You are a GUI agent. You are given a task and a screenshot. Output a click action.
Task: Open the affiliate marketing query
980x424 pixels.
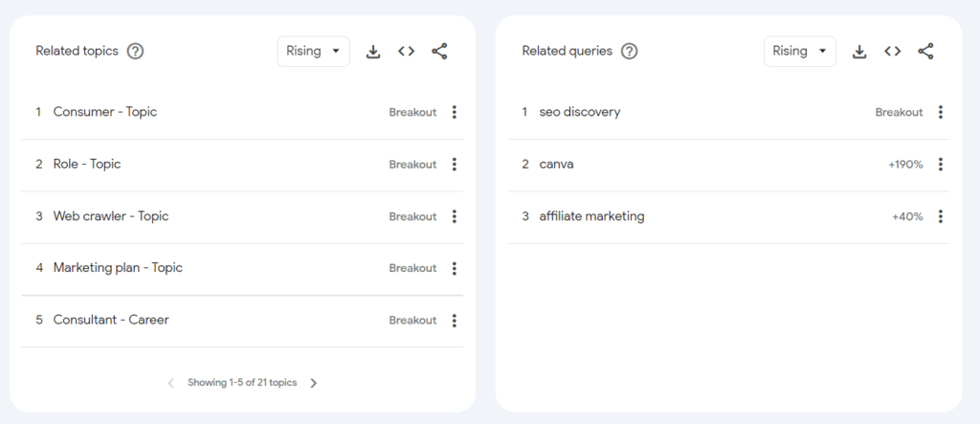click(x=591, y=216)
